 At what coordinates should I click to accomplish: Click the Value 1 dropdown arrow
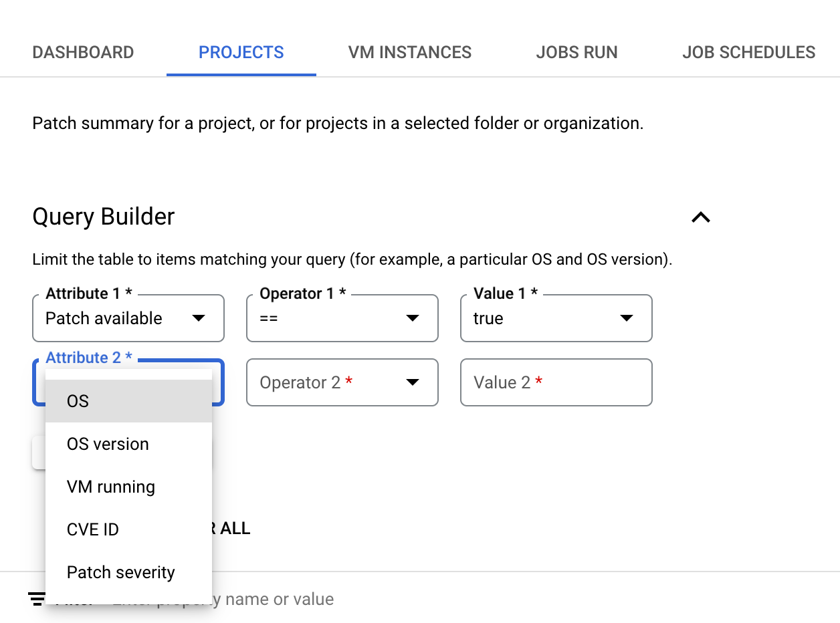pyautogui.click(x=627, y=318)
